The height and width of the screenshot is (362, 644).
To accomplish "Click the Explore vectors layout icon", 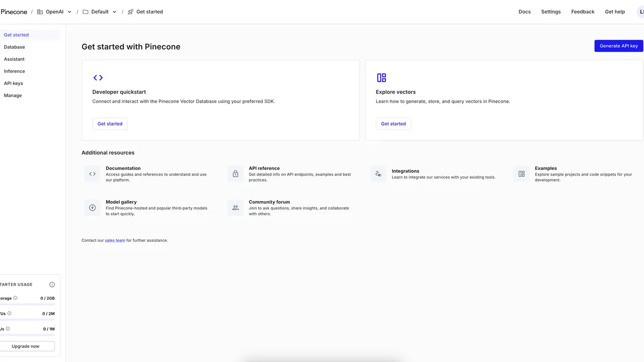I will point(381,77).
